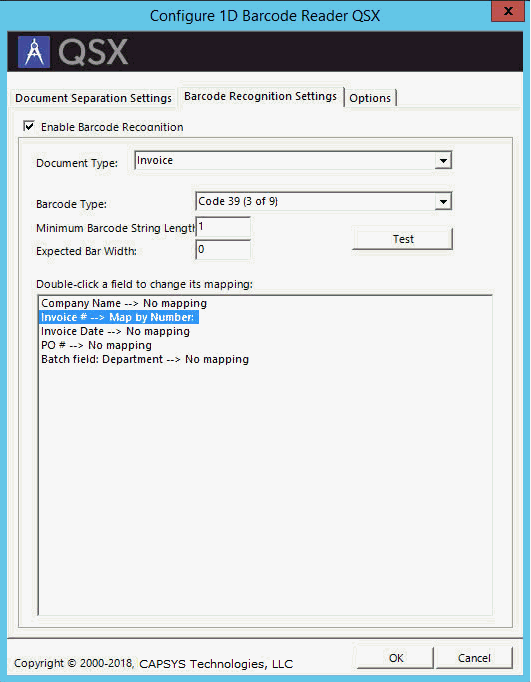The image size is (531, 682).
Task: Expand the Barcode Type dropdown arrow
Action: point(443,201)
